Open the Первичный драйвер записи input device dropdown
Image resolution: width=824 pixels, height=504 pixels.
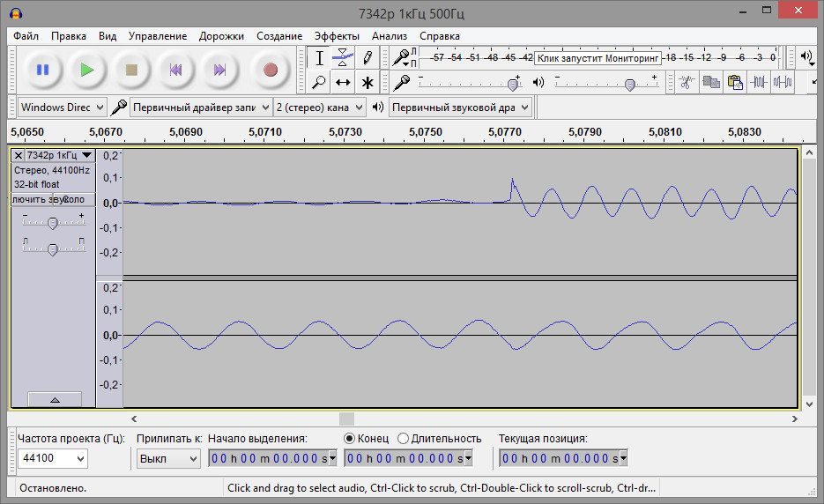[201, 107]
